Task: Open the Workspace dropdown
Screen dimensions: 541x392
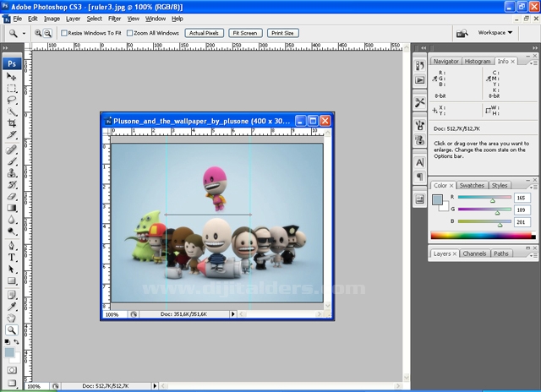Action: pos(495,32)
